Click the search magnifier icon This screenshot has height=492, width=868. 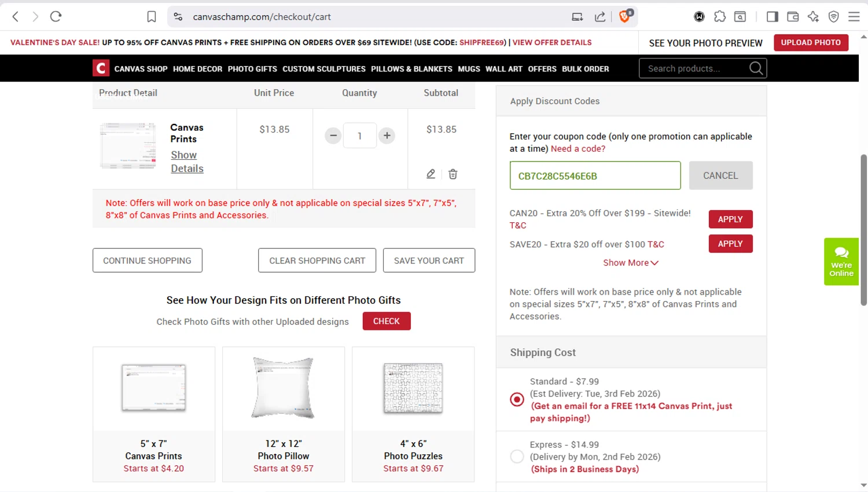click(x=756, y=68)
